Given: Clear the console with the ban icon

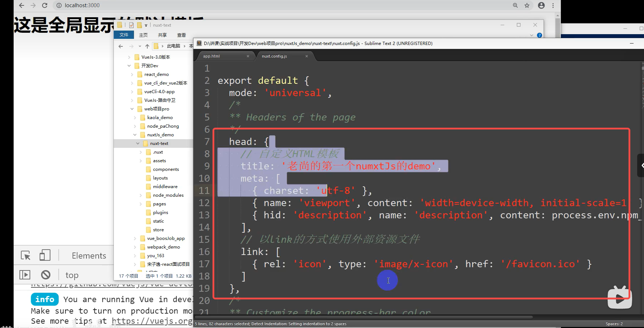Looking at the screenshot, I should coord(46,275).
